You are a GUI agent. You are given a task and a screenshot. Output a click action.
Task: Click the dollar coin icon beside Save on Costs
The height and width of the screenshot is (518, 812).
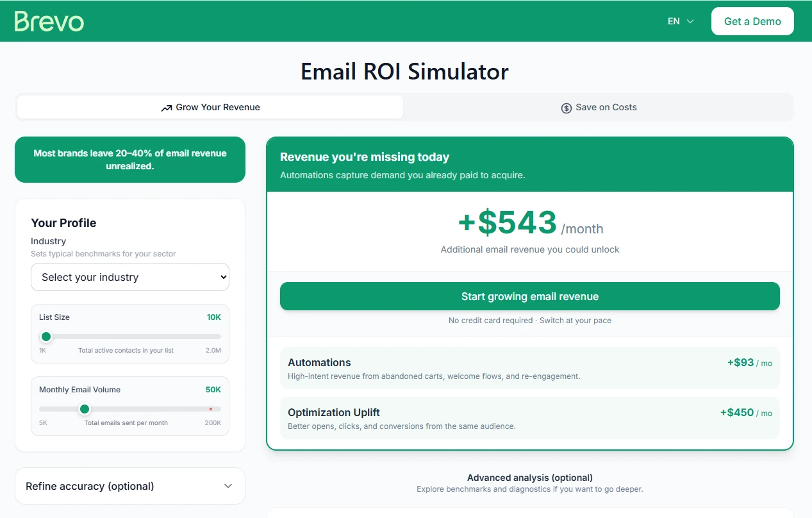[x=566, y=108]
